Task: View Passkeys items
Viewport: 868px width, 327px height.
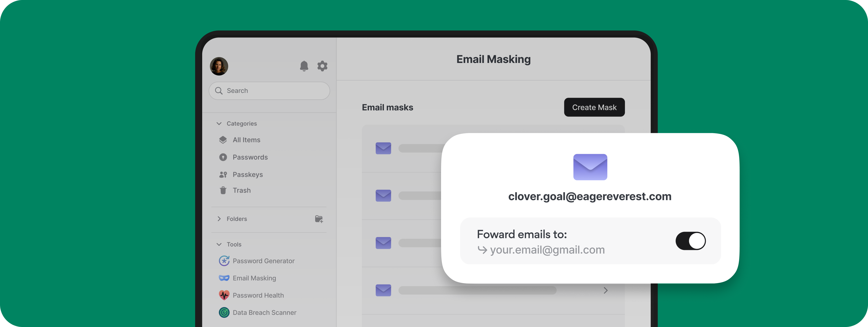Action: (248, 174)
